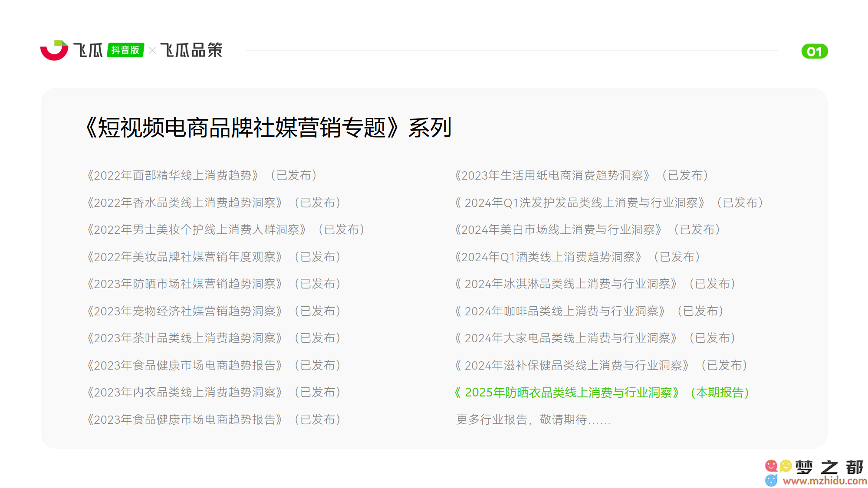Viewport: 868px width, 488px height.
Task: Select 《2024年Q1洗发护发品类线上消费与行业洞察》 line
Action: click(x=609, y=203)
